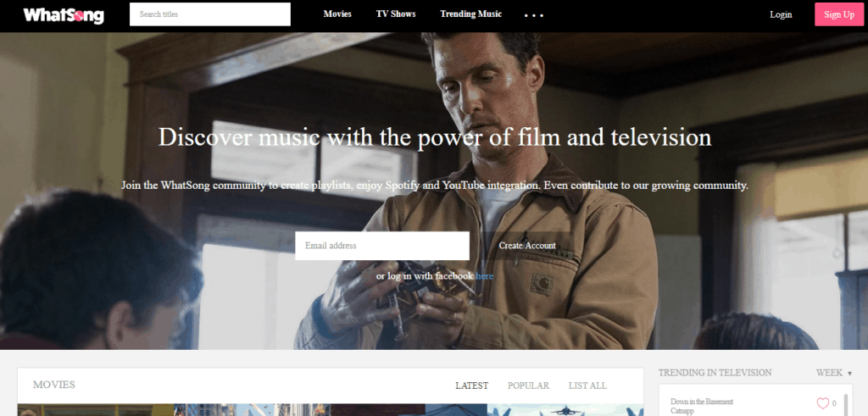Open the three-dot more menu
Screen dimensions: 868x416
(x=533, y=15)
